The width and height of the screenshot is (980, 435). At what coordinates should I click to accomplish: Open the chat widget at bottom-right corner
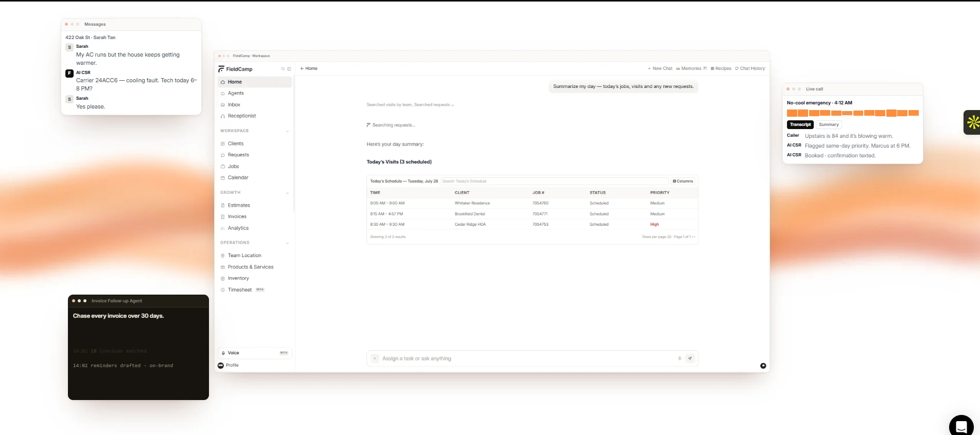coord(961,426)
